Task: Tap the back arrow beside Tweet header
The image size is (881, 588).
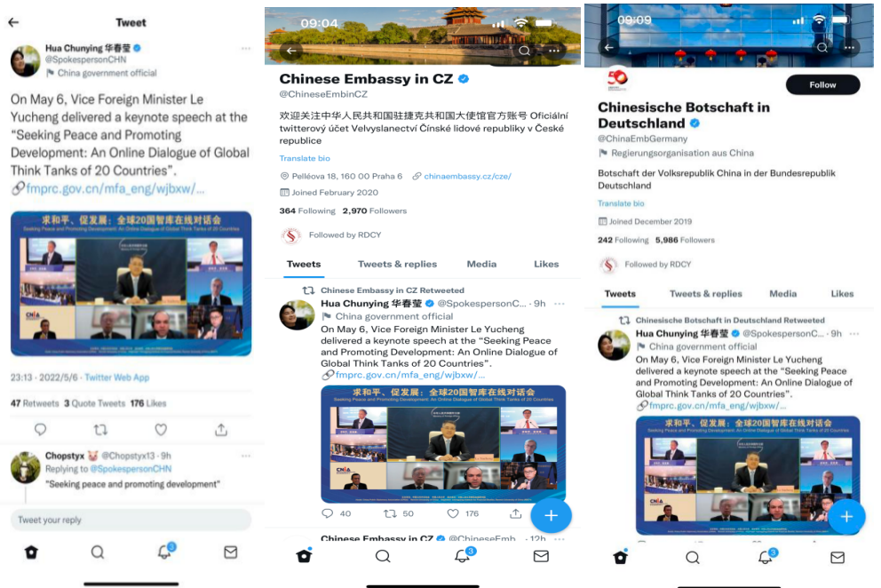Action: pos(13,22)
